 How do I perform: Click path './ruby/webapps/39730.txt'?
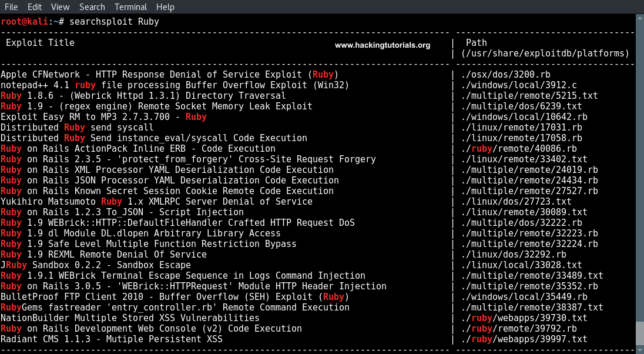tap(524, 318)
